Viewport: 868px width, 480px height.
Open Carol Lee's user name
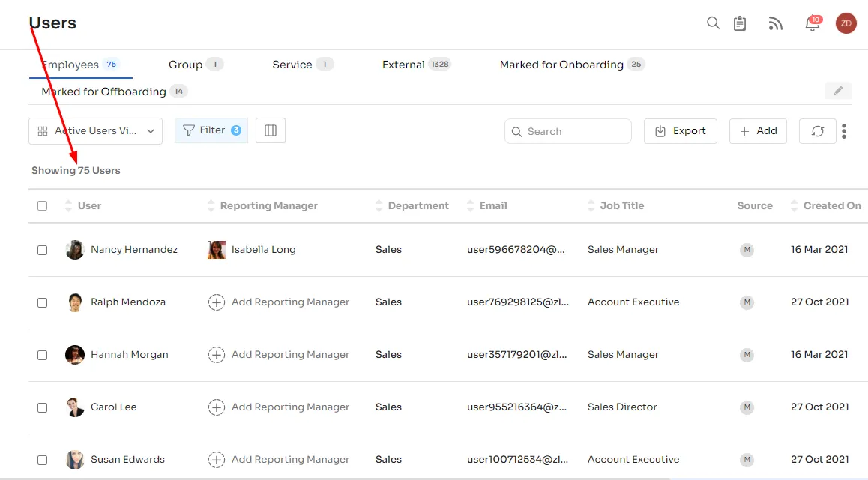pos(113,407)
